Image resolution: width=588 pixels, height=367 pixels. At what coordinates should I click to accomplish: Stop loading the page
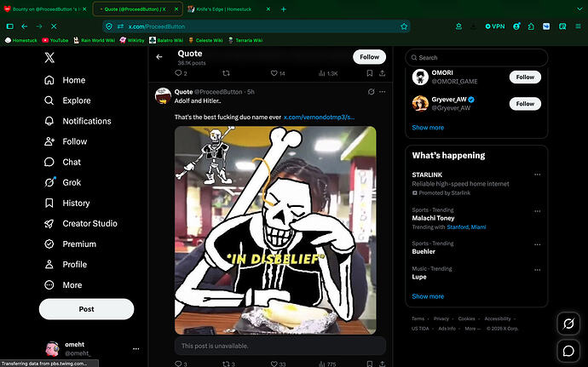pos(54,26)
